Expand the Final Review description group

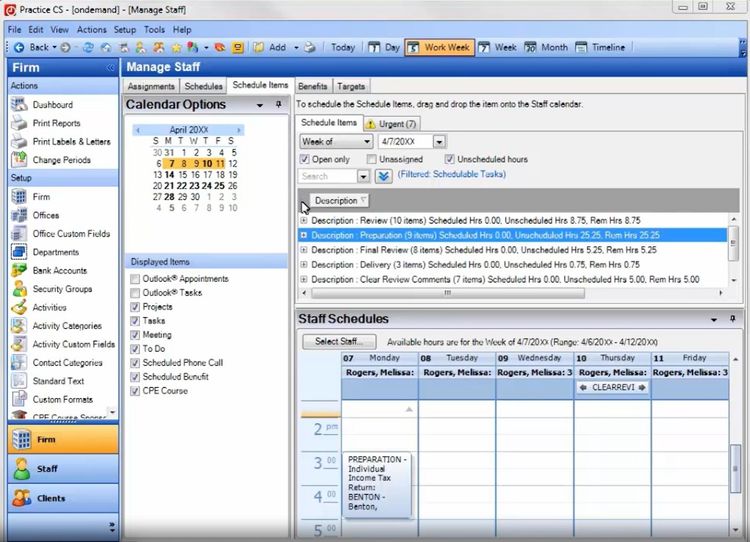coord(304,250)
